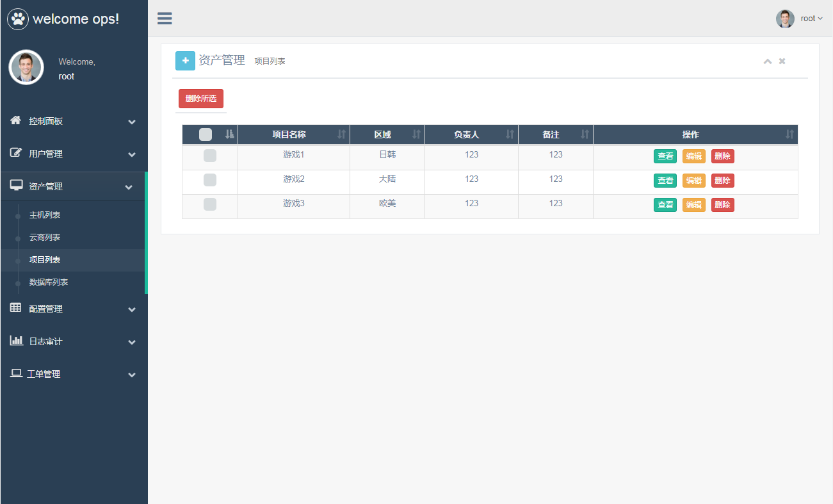
Task: Expand the 工单管理 menu chevron
Action: [x=132, y=375]
